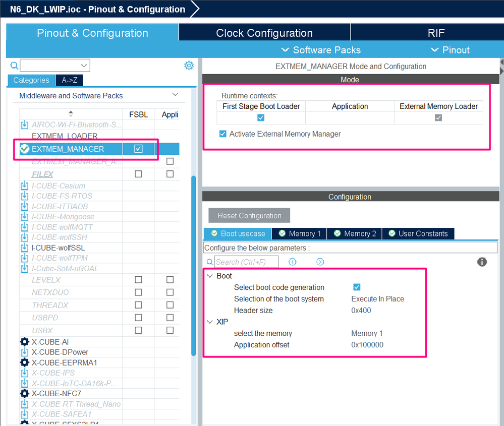This screenshot has height=426, width=504.
Task: Click Reset Configuration button
Action: coord(249,216)
